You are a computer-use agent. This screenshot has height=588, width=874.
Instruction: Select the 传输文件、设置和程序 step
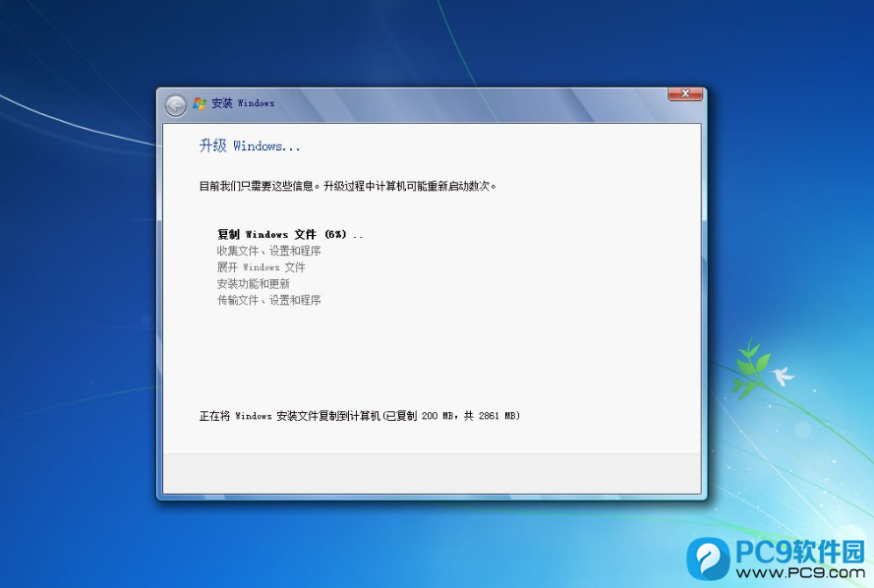tap(269, 301)
